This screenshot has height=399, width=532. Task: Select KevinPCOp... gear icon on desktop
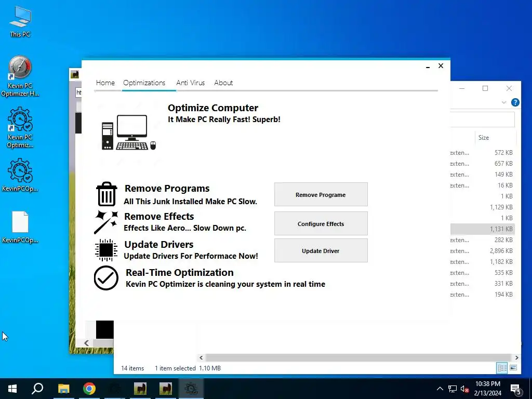click(x=20, y=175)
